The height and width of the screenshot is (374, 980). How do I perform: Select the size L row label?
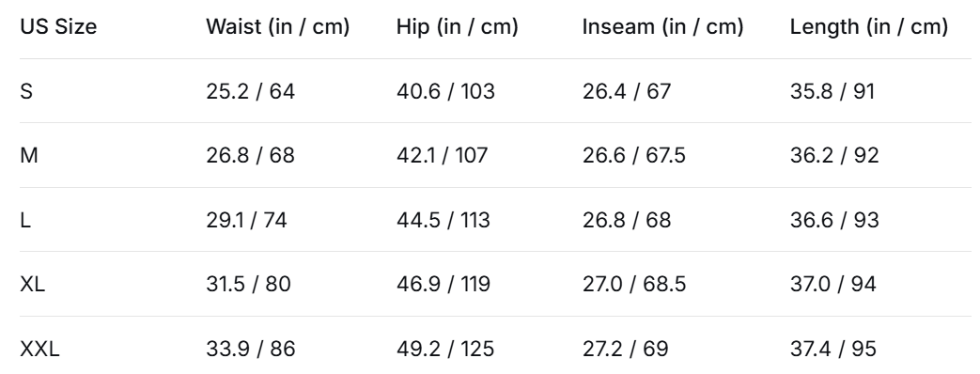coord(25,220)
